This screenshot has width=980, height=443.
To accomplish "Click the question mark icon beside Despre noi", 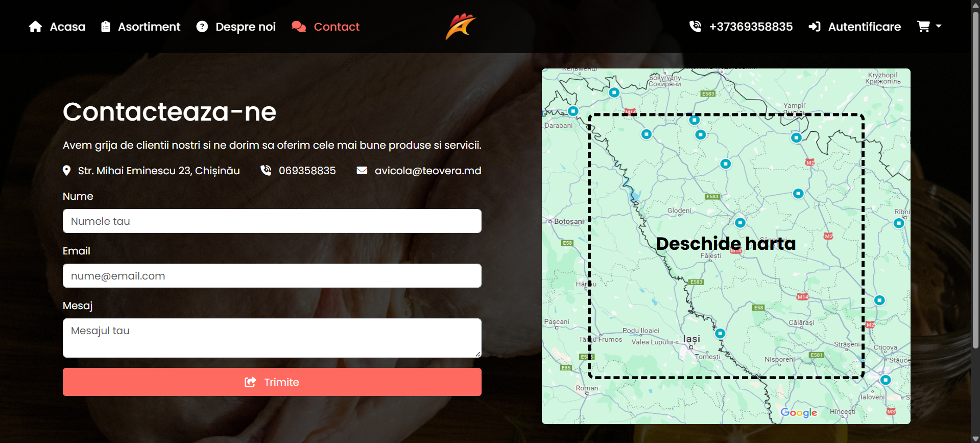I will click(x=202, y=27).
